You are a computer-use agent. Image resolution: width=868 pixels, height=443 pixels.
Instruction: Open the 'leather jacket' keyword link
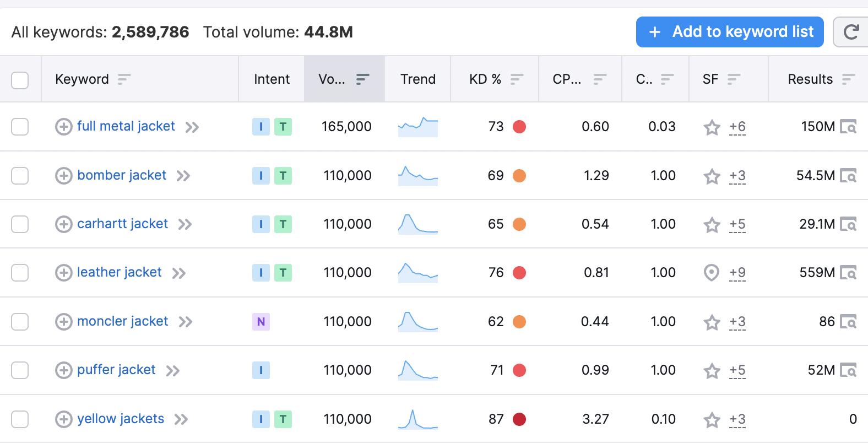coord(120,272)
